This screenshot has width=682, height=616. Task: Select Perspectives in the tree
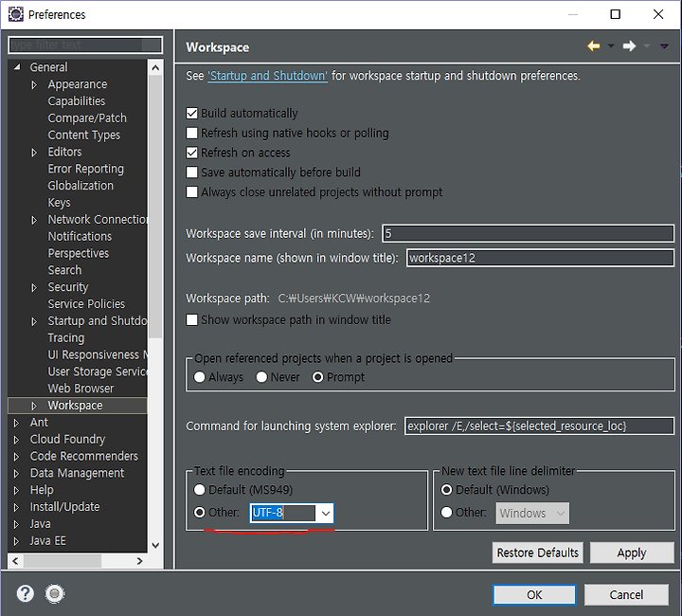pyautogui.click(x=79, y=253)
